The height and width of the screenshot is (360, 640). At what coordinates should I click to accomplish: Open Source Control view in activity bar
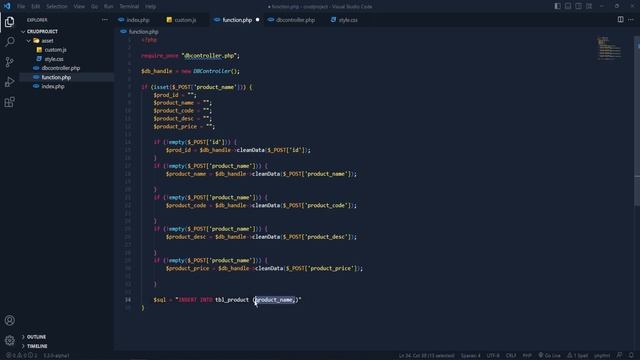click(9, 62)
